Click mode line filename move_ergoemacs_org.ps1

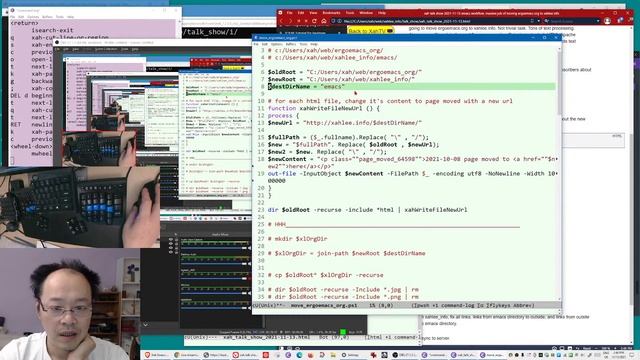324,305
